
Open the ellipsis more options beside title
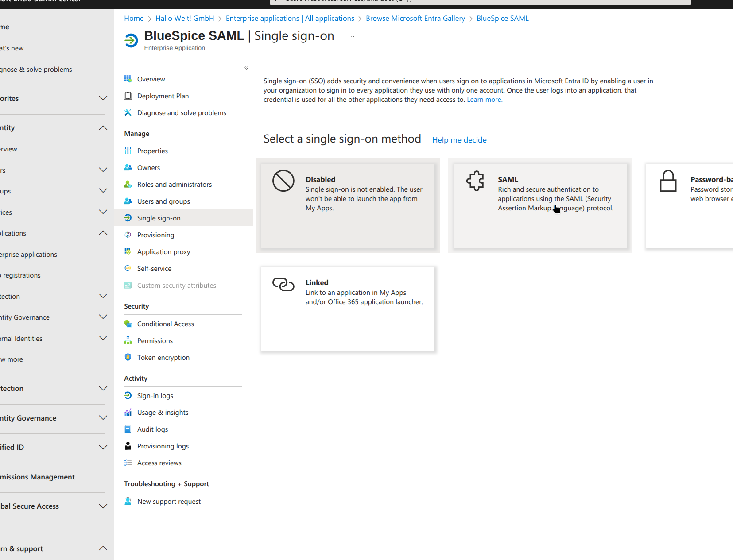tap(351, 36)
